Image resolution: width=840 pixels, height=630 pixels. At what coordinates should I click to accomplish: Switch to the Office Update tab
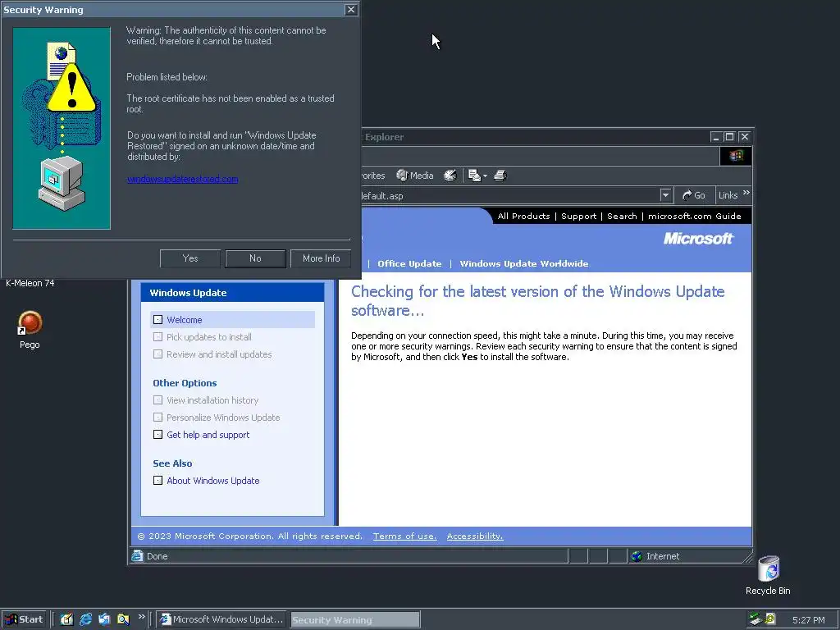pyautogui.click(x=409, y=263)
